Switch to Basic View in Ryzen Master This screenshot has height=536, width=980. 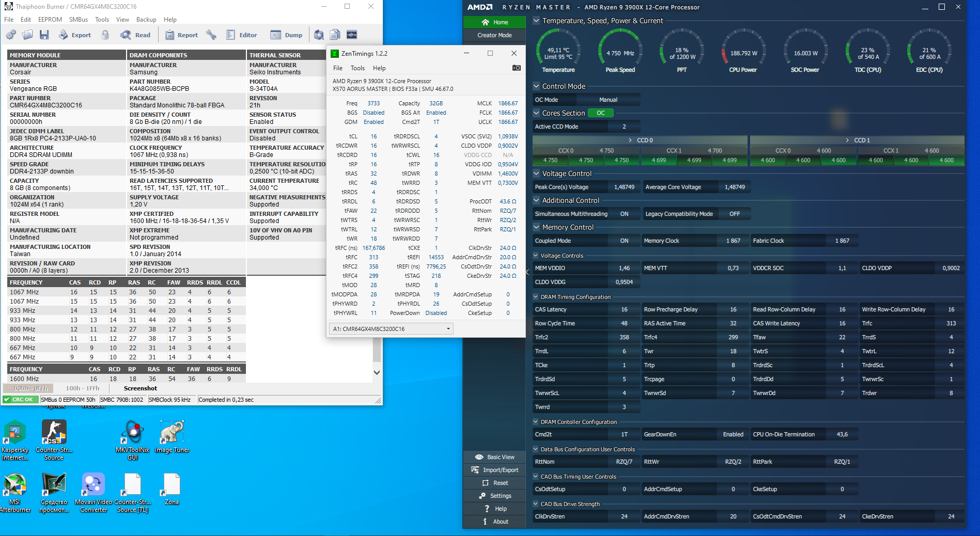[x=494, y=457]
